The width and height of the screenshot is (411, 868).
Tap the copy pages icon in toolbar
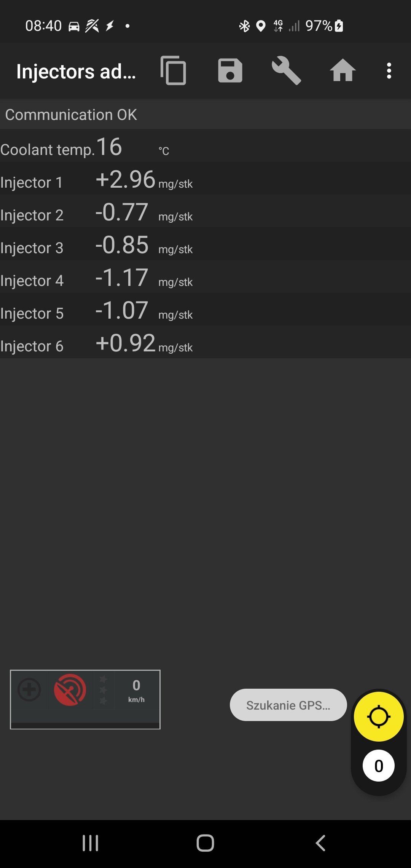[174, 70]
